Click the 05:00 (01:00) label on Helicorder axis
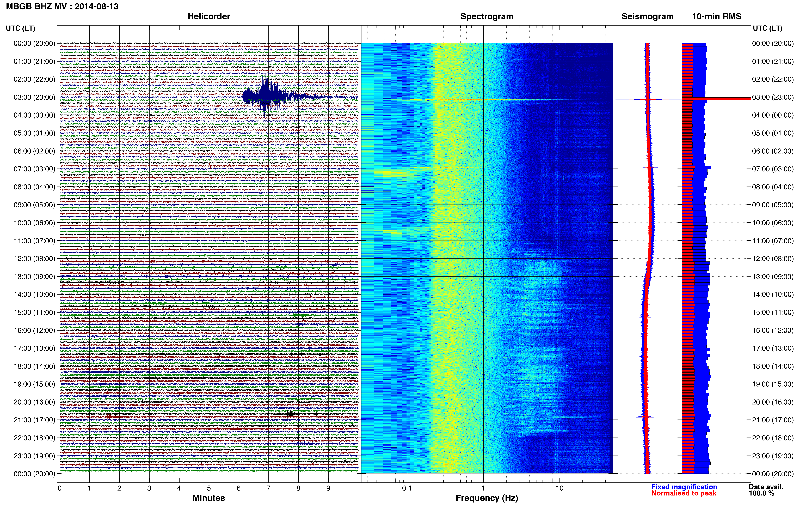 (x=34, y=133)
